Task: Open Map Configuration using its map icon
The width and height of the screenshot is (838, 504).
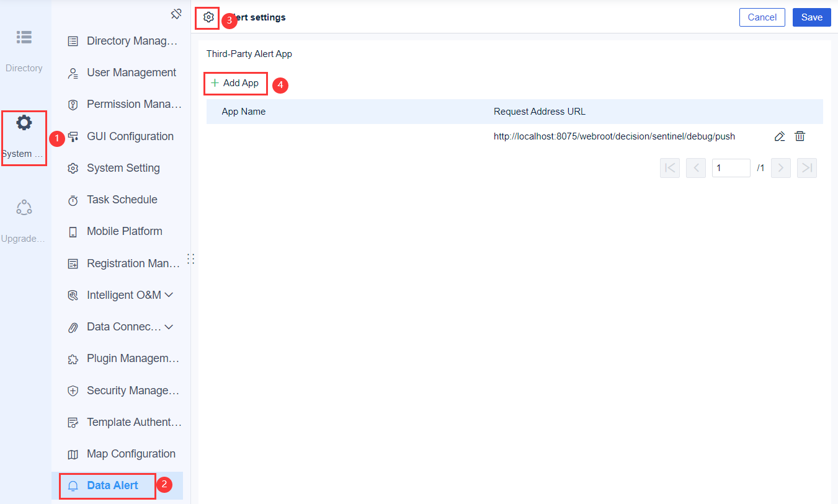Action: point(73,453)
